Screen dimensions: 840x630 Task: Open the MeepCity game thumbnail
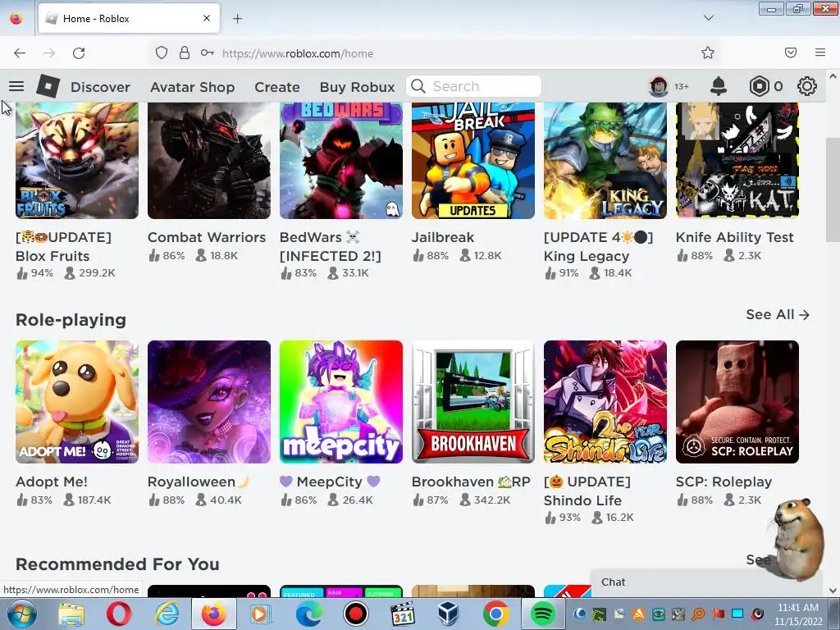pyautogui.click(x=341, y=402)
